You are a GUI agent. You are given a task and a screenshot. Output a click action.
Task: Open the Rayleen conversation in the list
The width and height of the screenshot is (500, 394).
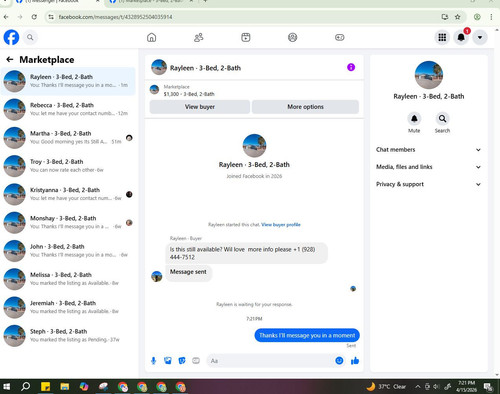(68, 81)
